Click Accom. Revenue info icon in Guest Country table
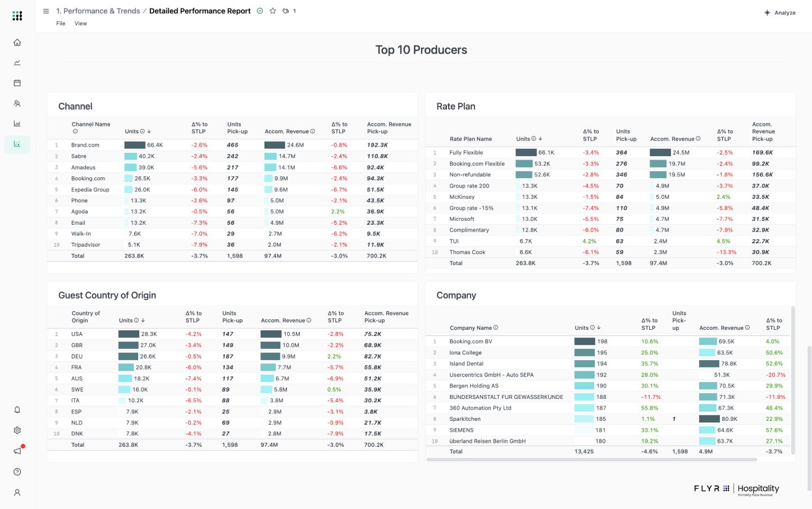This screenshot has height=509, width=812. pos(309,321)
